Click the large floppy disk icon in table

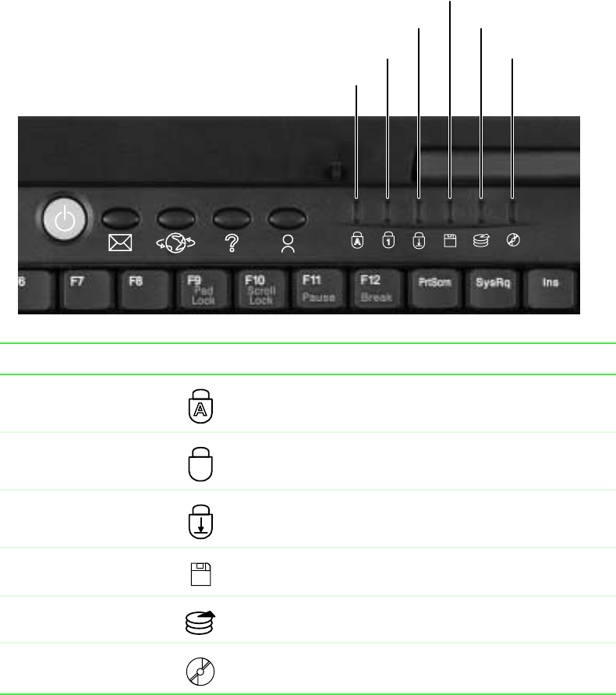click(x=200, y=574)
